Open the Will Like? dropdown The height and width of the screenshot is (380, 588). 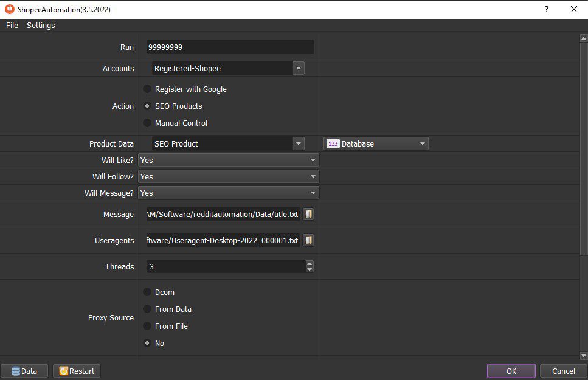pyautogui.click(x=229, y=160)
